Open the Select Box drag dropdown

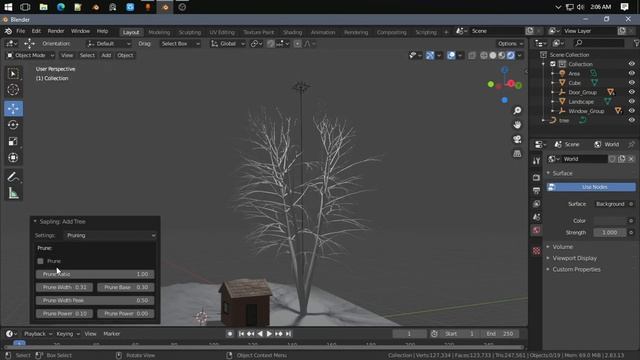tap(180, 44)
